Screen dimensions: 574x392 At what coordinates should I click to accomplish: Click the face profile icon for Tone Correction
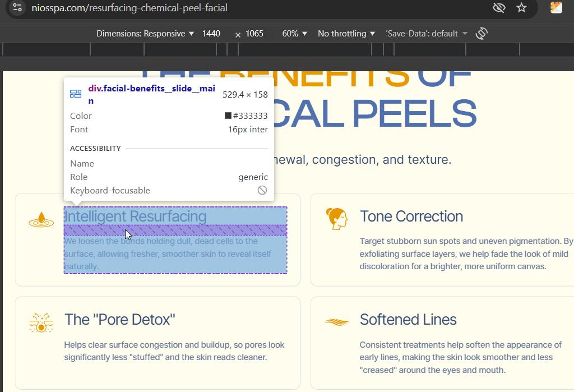(x=336, y=219)
